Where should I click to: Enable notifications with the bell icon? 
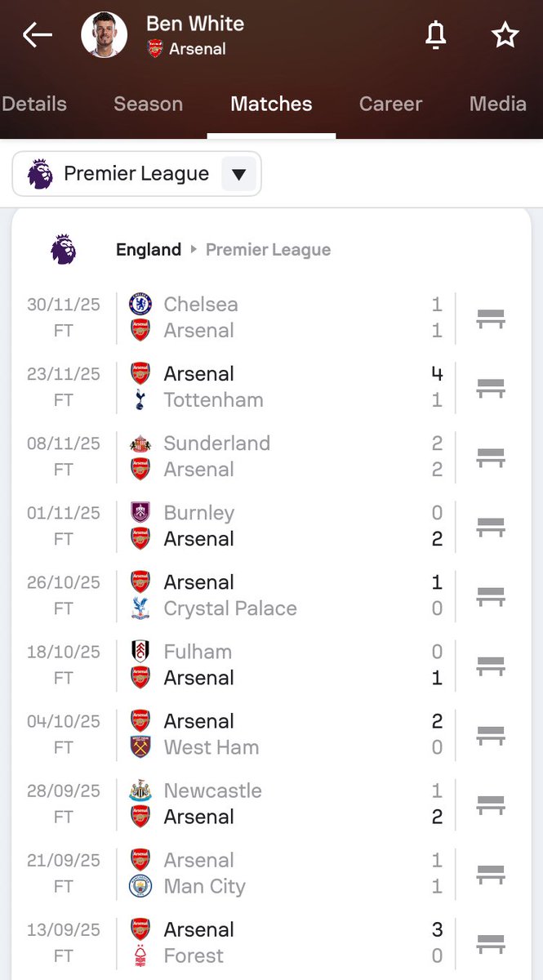coord(436,34)
